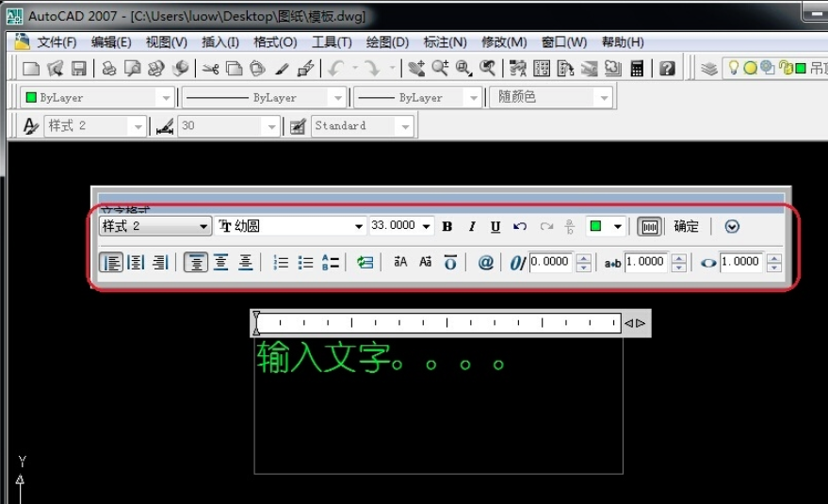828x504 pixels.
Task: Set middle vertical justification
Action: [x=220, y=262]
